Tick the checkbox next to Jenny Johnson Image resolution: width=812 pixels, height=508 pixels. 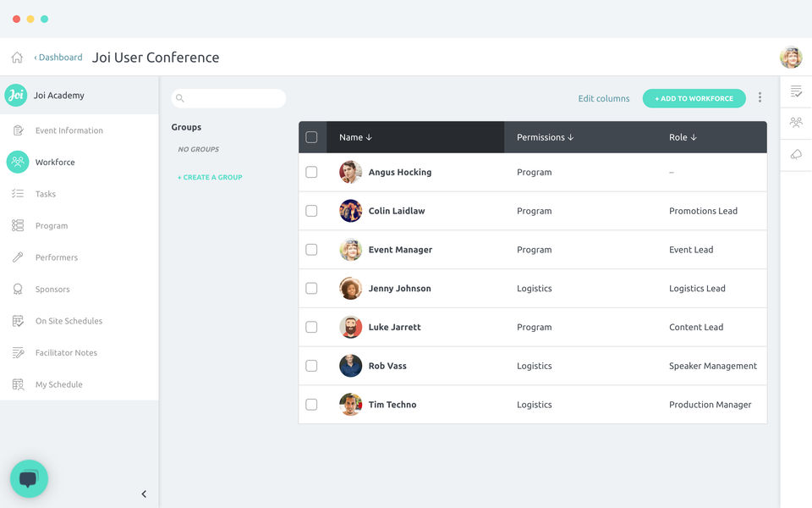(x=311, y=289)
